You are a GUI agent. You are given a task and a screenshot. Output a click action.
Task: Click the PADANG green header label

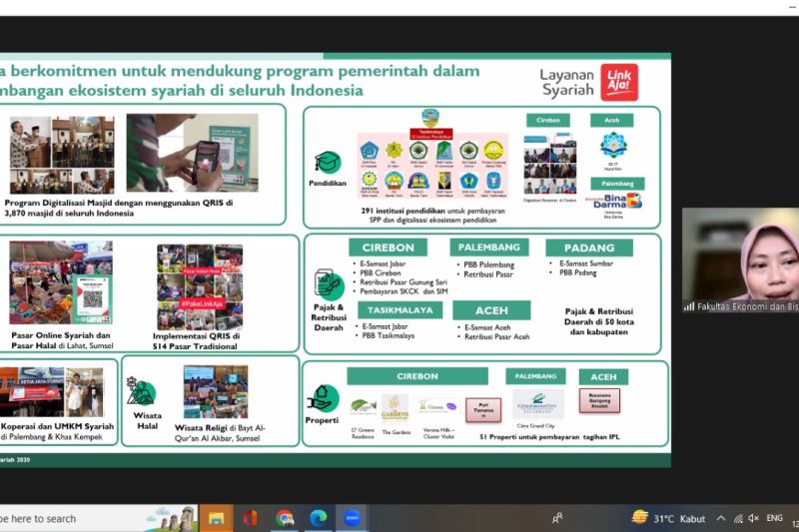point(588,247)
